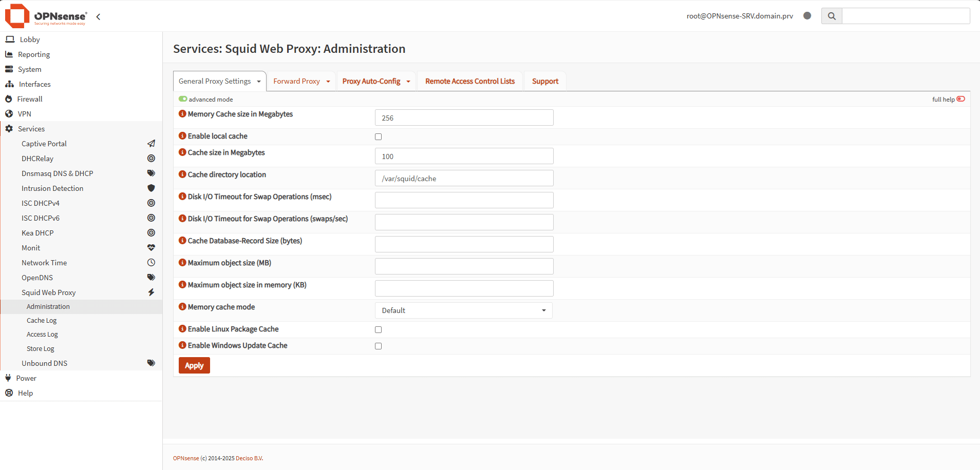Switch to Remote Access Control Lists tab

[x=470, y=81]
